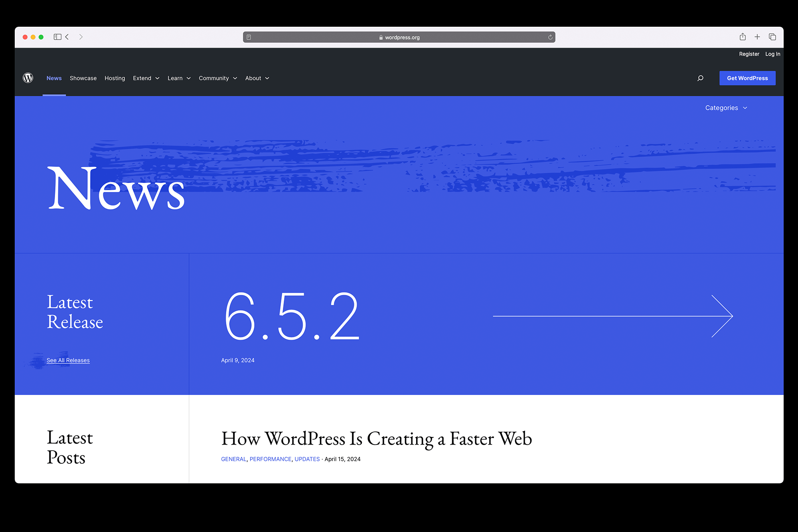Expand the Extend menu dropdown
The image size is (798, 532).
(x=146, y=78)
